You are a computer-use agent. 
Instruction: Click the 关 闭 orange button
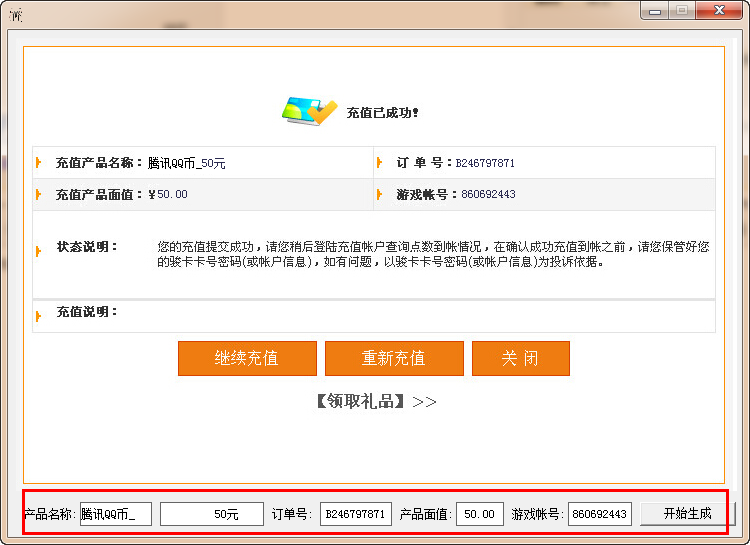pyautogui.click(x=521, y=358)
